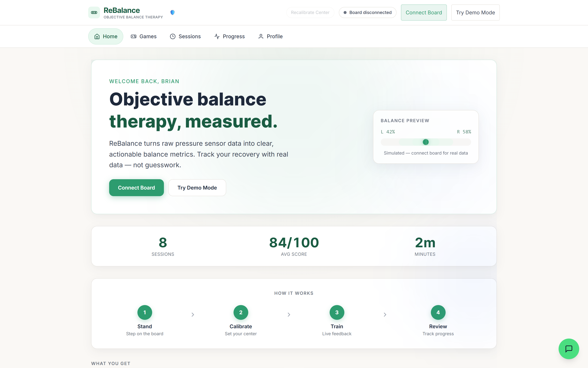Click the Recalibrate Center button
588x368 pixels.
pos(310,12)
